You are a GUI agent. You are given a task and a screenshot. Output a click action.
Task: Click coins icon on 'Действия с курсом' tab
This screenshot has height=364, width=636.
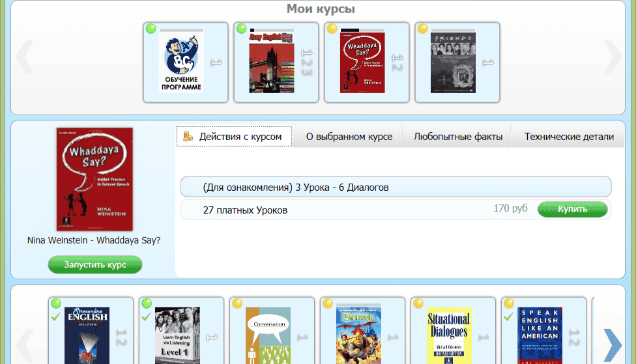point(188,137)
